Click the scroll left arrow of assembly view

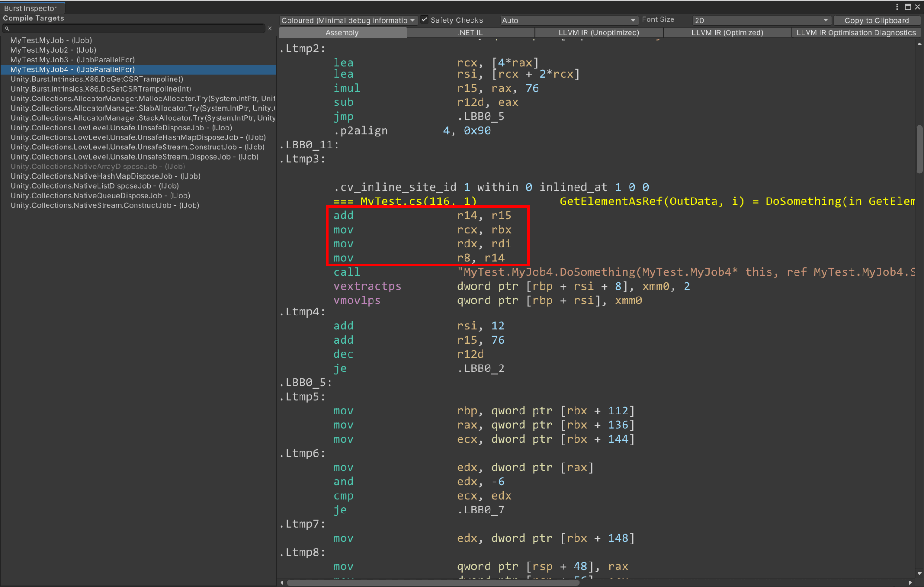(x=282, y=582)
